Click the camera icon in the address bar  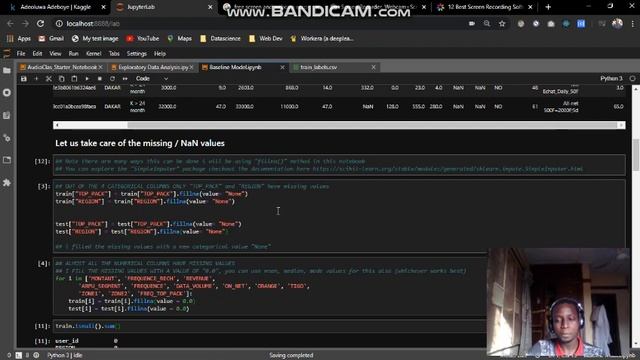click(x=472, y=24)
